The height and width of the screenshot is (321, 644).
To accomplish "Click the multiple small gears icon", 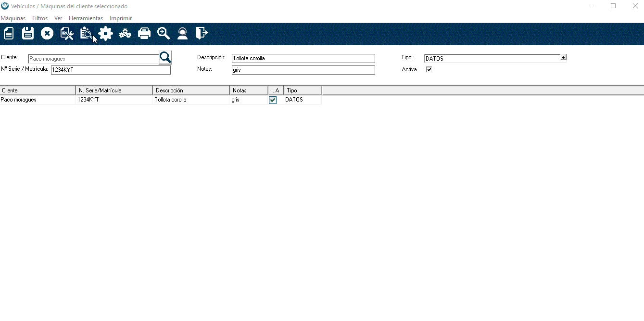I will [x=125, y=33].
